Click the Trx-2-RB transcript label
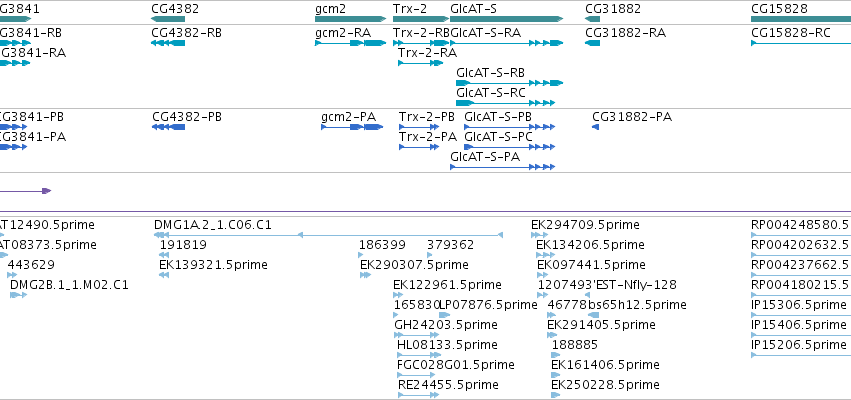This screenshot has height=400, width=851. [421, 33]
